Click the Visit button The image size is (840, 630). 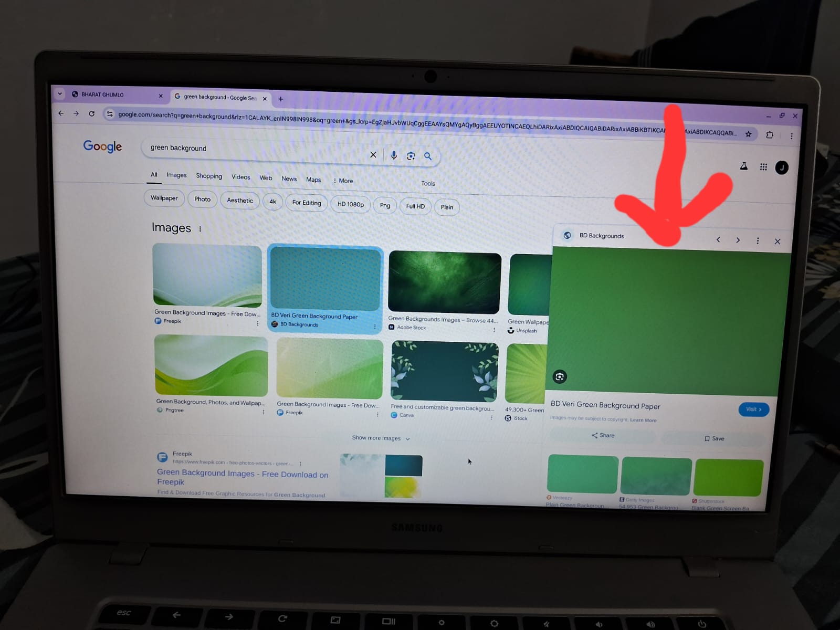(x=753, y=409)
